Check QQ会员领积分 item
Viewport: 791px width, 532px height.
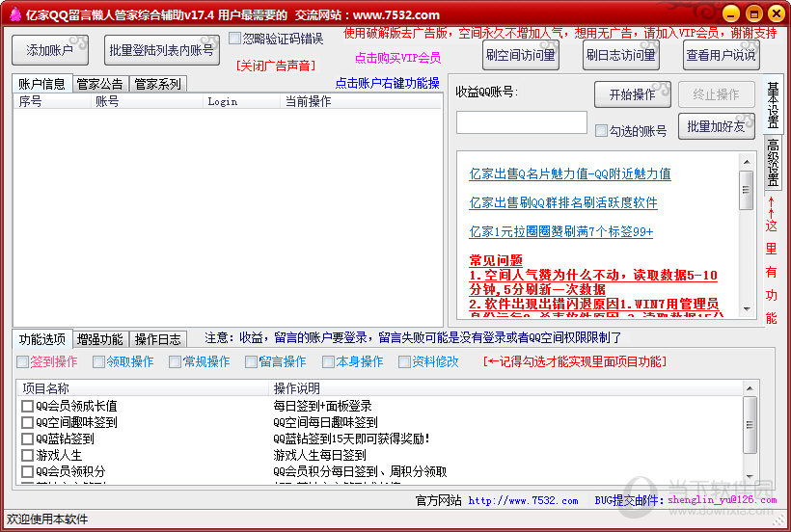click(27, 471)
